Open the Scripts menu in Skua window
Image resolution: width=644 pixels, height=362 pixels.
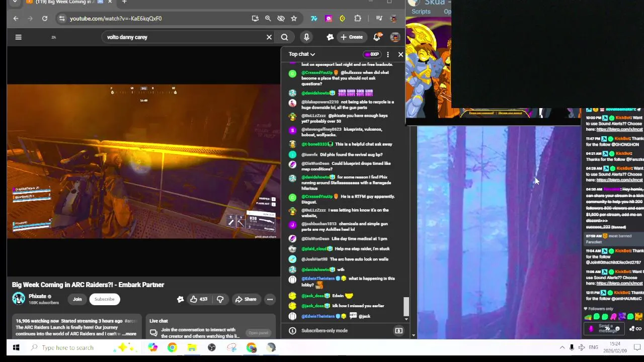[421, 12]
